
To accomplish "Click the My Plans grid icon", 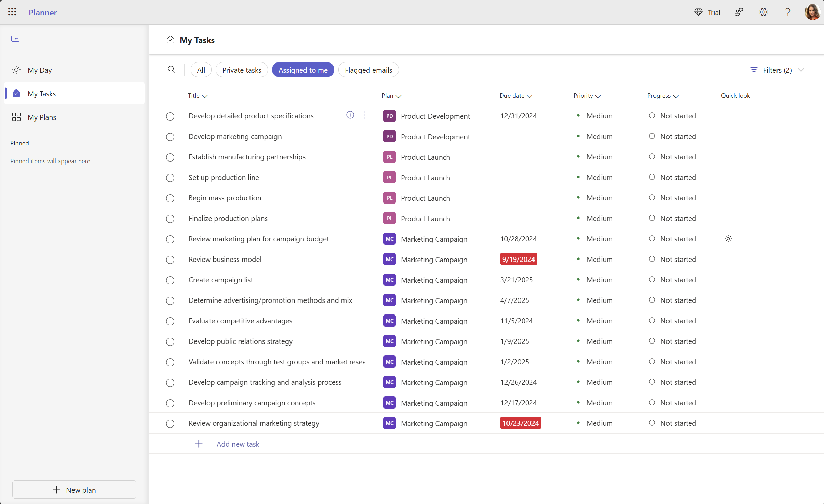I will point(16,117).
